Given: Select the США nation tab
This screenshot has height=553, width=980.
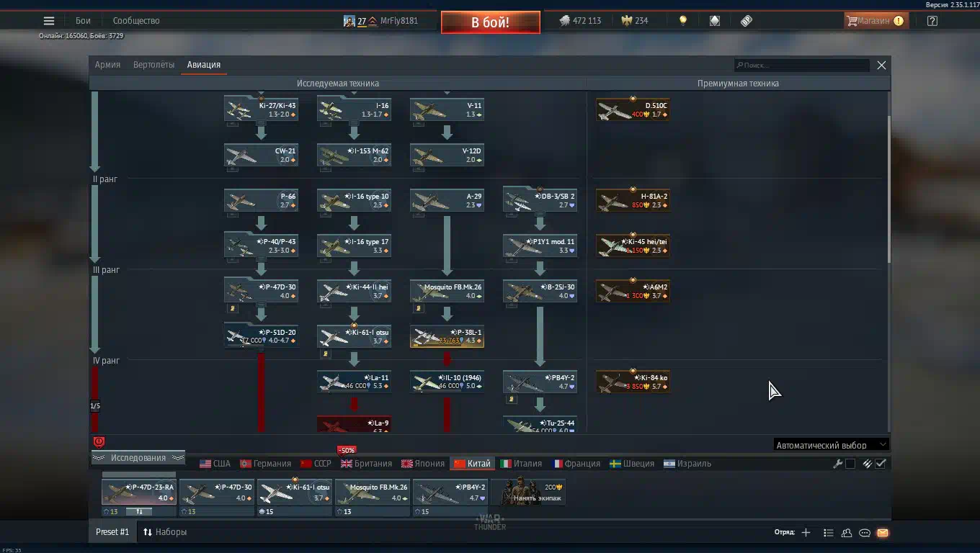Looking at the screenshot, I should tap(215, 464).
